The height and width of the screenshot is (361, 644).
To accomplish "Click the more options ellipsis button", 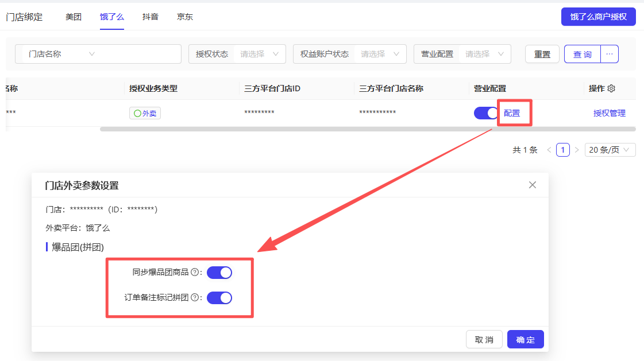I will [610, 54].
